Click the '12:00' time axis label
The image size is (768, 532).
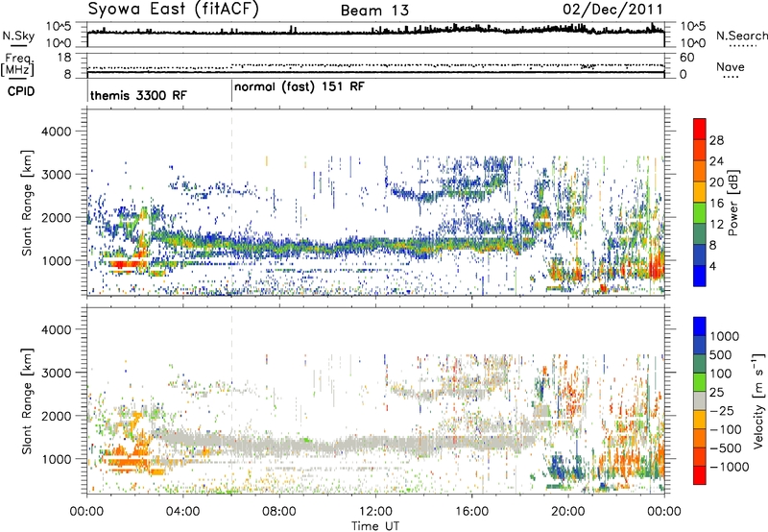[x=375, y=512]
